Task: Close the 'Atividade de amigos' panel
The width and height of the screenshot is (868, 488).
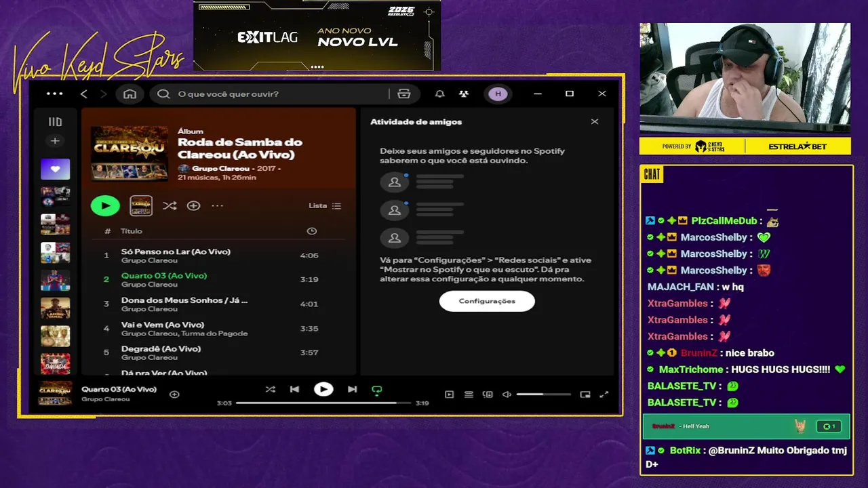Action: click(x=595, y=121)
